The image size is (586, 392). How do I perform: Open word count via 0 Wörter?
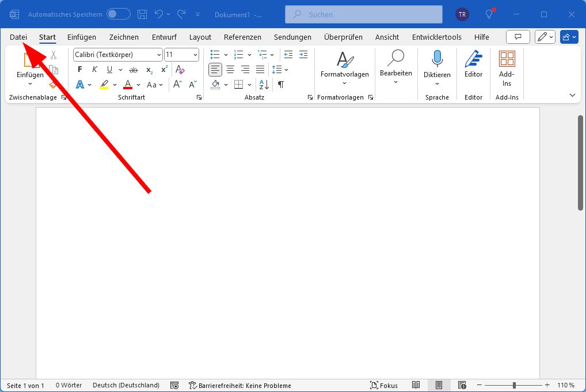[69, 385]
